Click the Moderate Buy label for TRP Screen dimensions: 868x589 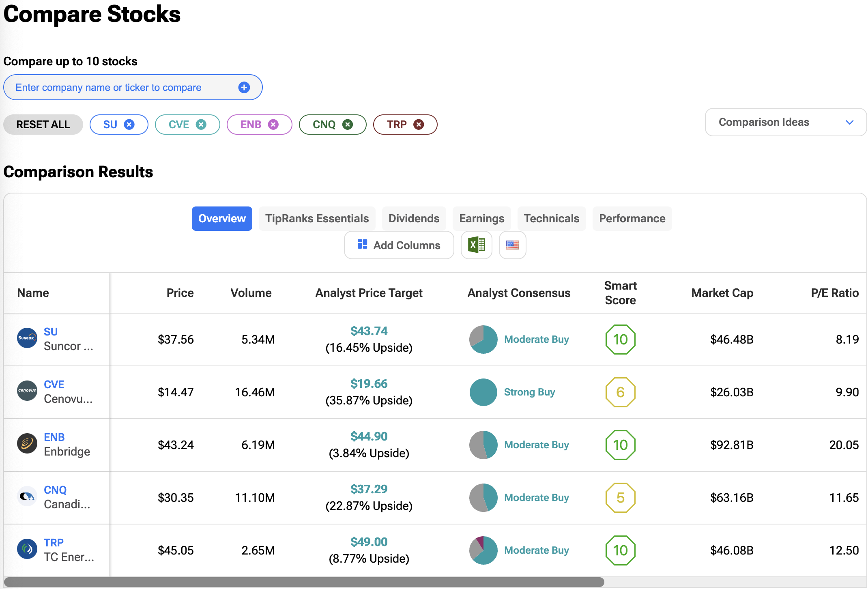[x=536, y=550]
